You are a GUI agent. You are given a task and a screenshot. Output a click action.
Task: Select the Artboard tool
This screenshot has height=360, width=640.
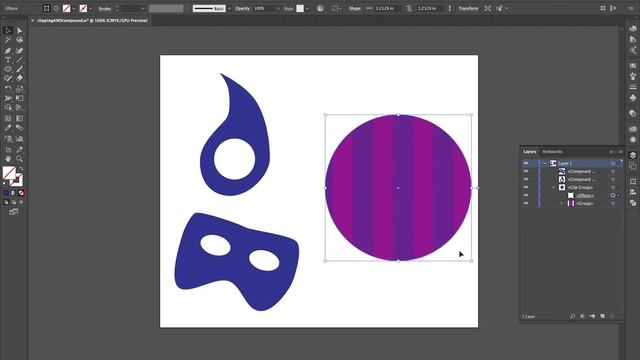pyautogui.click(x=8, y=149)
